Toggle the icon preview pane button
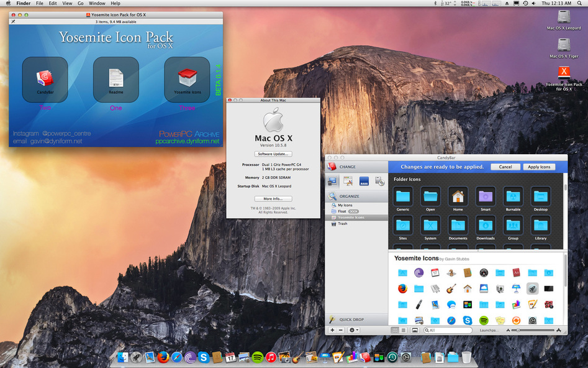 tap(415, 330)
